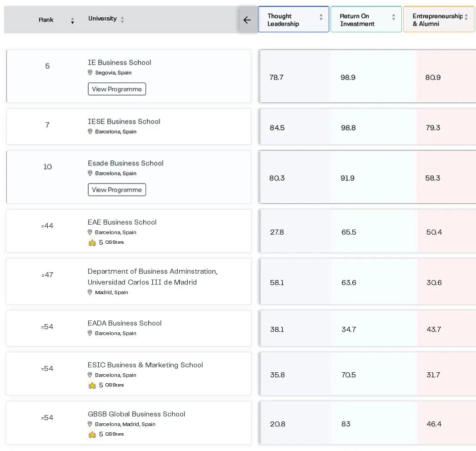
Task: Click GBSB Global Business School star icon
Action: [x=92, y=434]
